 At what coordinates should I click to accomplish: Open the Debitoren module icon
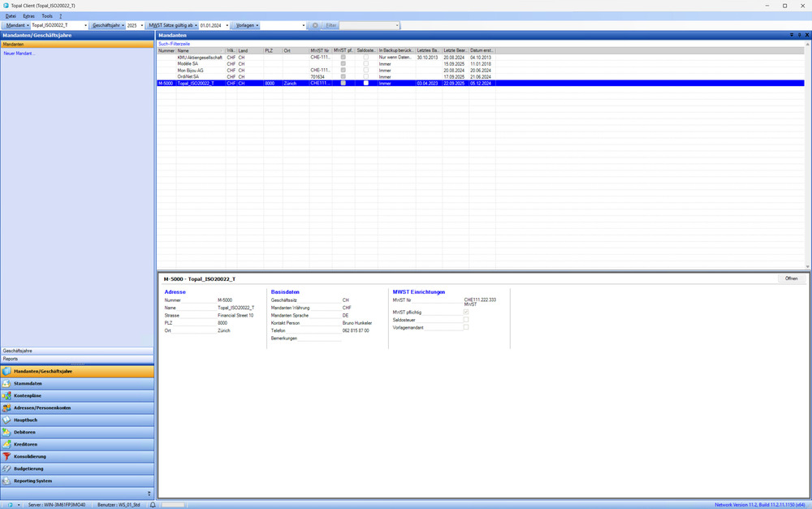[x=6, y=432]
